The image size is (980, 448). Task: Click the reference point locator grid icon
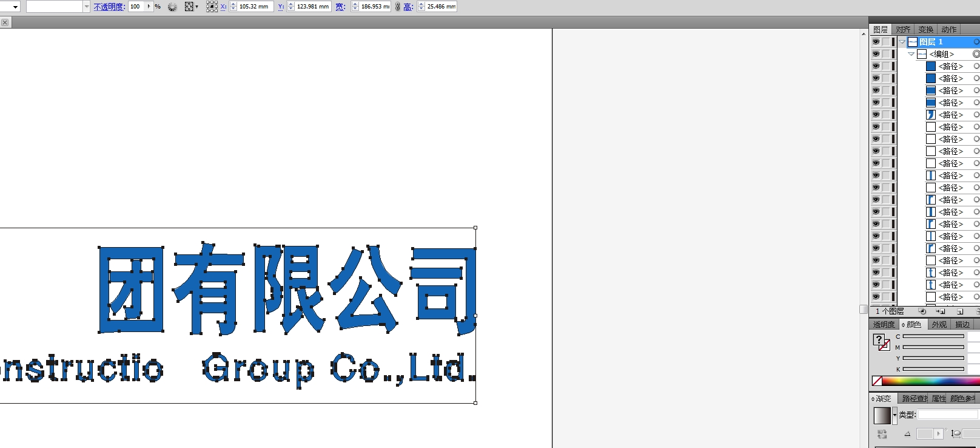pos(212,7)
